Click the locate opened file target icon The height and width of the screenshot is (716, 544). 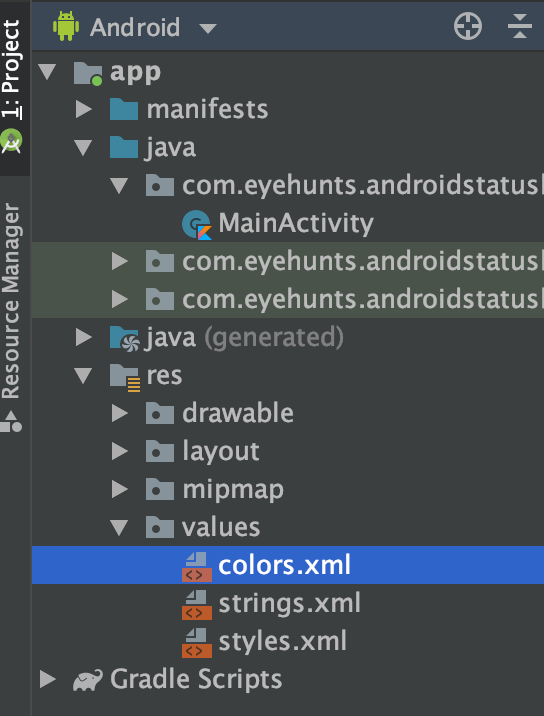468,26
